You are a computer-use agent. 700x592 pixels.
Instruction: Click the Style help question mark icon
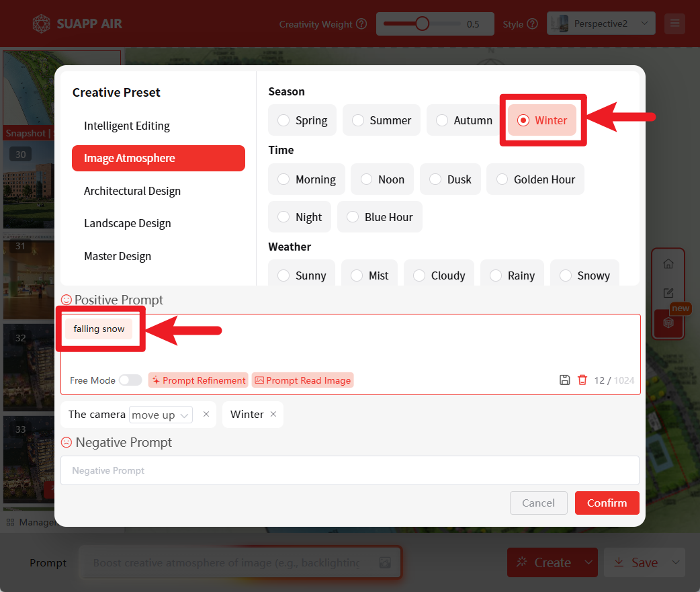(533, 24)
